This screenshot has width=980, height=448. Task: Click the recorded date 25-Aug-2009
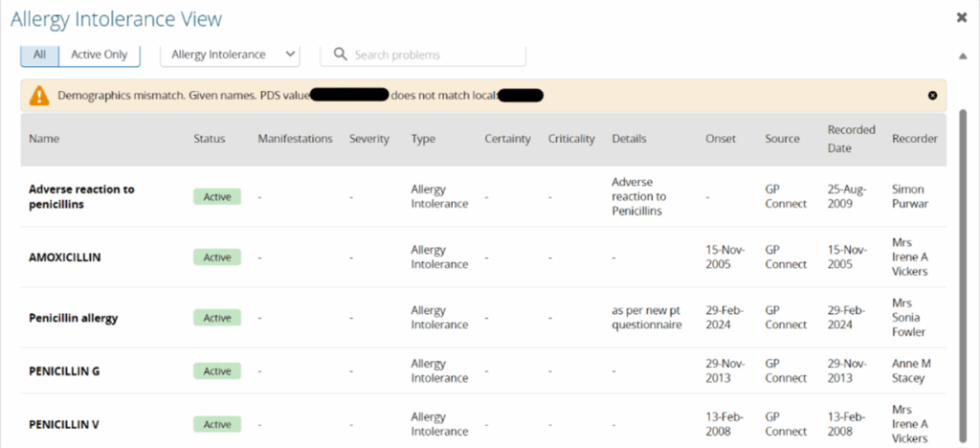tap(847, 196)
